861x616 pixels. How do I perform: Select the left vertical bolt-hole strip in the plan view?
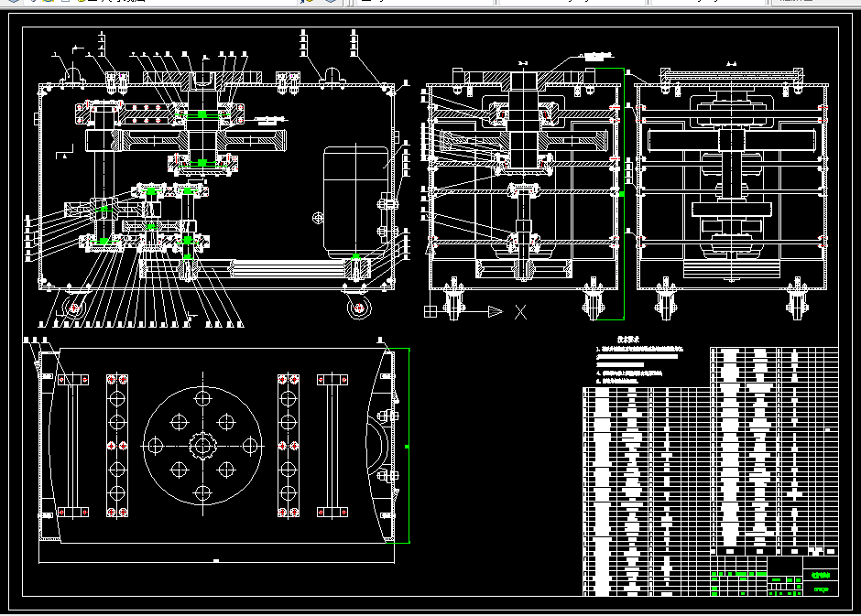(117, 446)
